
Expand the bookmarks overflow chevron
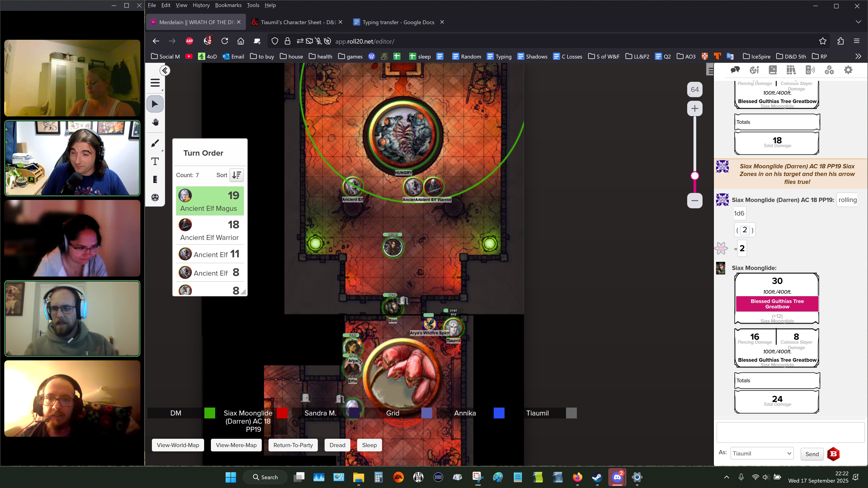point(858,56)
